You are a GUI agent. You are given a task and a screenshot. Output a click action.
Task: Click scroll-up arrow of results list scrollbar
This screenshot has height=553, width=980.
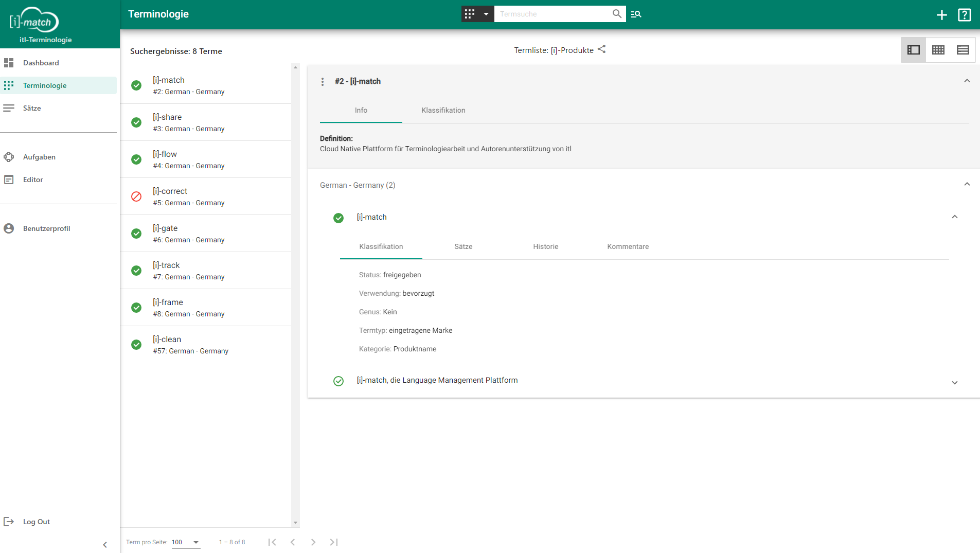pos(295,67)
